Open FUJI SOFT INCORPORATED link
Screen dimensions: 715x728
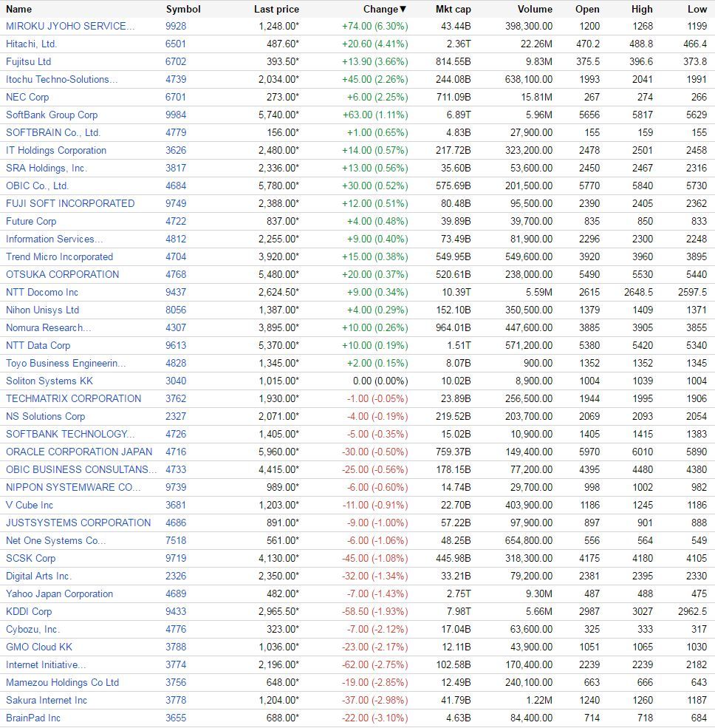(x=70, y=203)
